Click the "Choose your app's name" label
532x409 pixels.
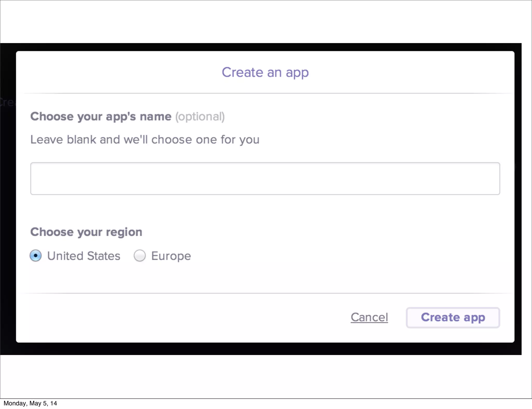[101, 117]
